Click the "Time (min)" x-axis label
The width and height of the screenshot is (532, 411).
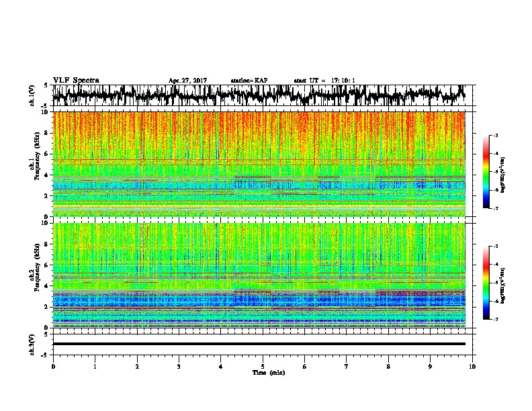[269, 373]
